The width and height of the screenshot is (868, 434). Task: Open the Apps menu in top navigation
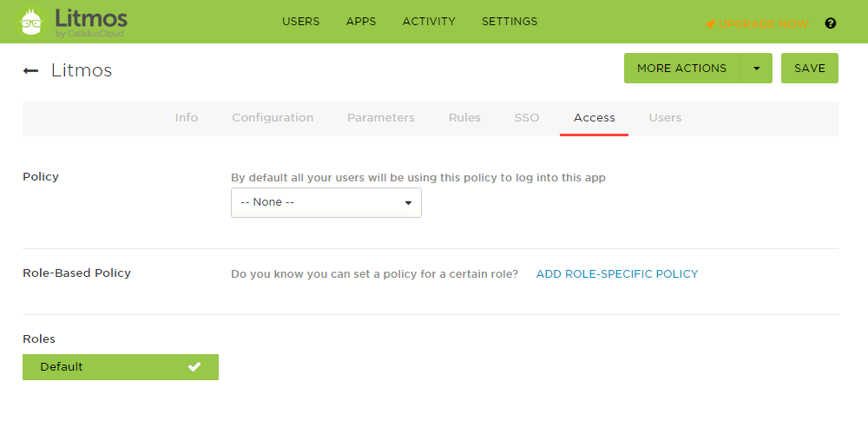click(361, 22)
